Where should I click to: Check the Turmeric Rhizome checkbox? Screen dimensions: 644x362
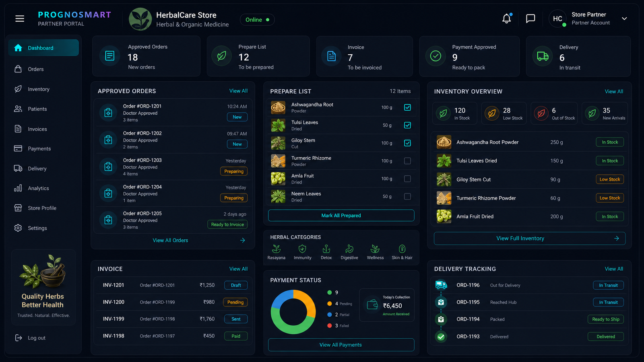click(x=407, y=161)
